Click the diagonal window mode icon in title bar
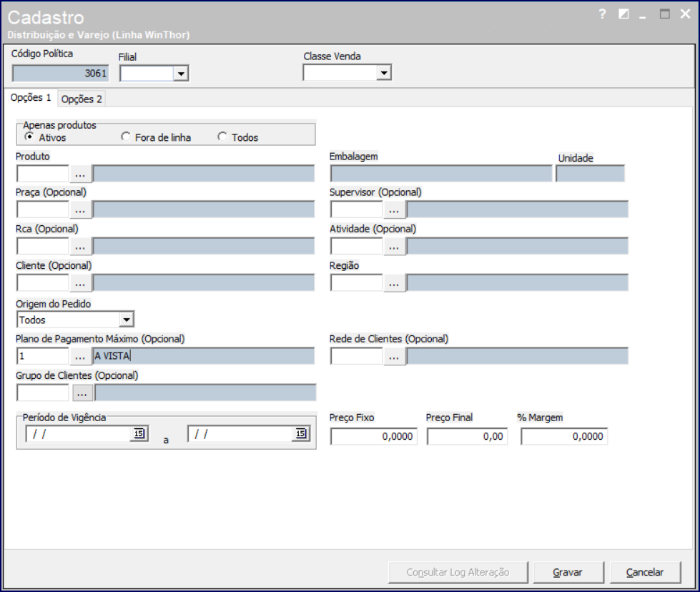The height and width of the screenshot is (592, 700). tap(623, 14)
